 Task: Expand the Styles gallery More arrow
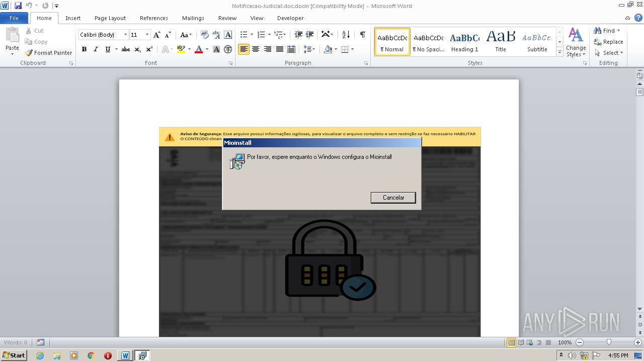(x=559, y=52)
